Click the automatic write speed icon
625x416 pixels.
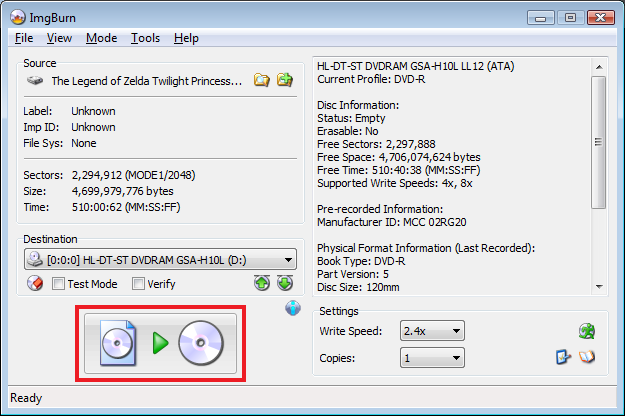587,331
